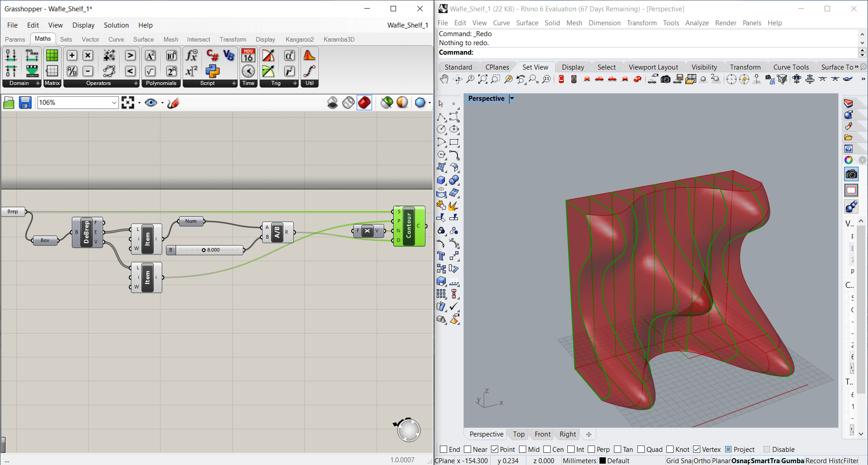This screenshot has height=465, width=868.
Task: Enable the End osnap checkbox
Action: (443, 449)
